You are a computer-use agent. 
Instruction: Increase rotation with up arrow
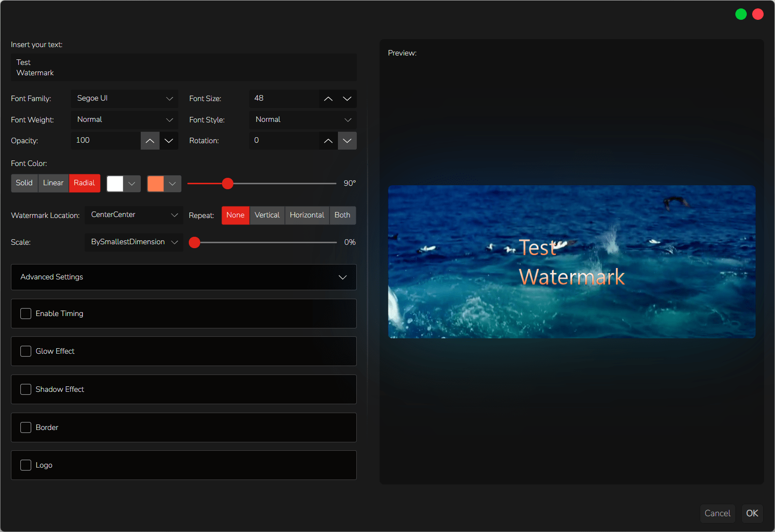(x=328, y=141)
